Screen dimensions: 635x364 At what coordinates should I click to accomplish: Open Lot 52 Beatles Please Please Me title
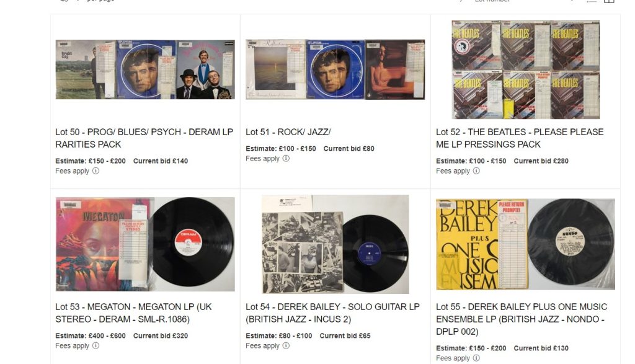(520, 138)
